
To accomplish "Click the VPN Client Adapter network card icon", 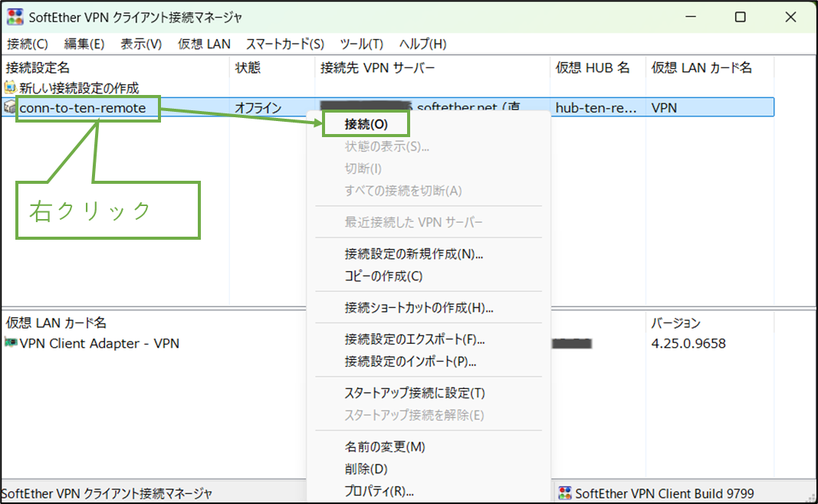I will 11,343.
